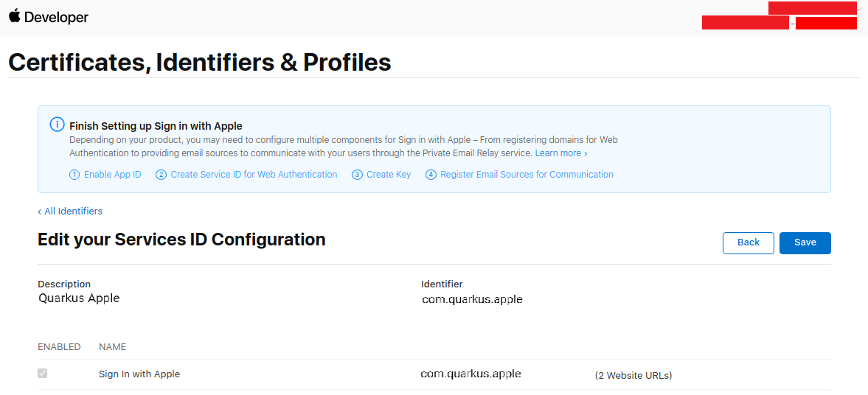The height and width of the screenshot is (395, 868).
Task: Click the NAME column header
Action: coord(112,347)
